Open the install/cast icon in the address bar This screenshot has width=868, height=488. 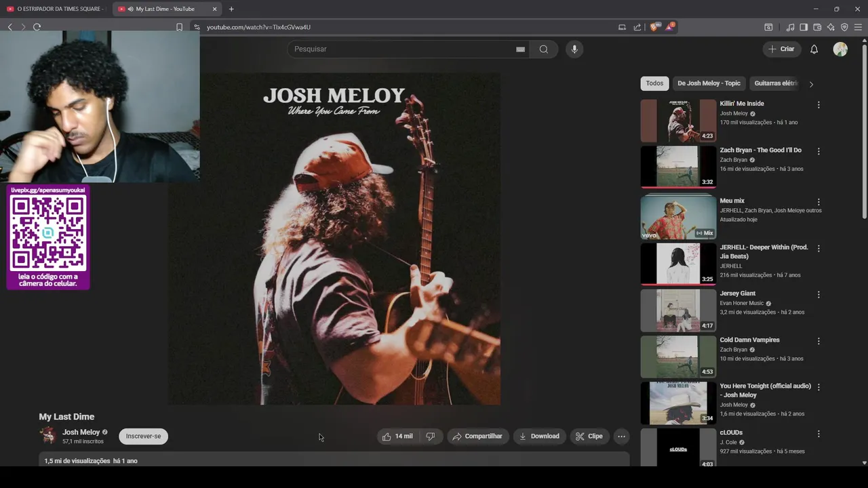tap(622, 27)
